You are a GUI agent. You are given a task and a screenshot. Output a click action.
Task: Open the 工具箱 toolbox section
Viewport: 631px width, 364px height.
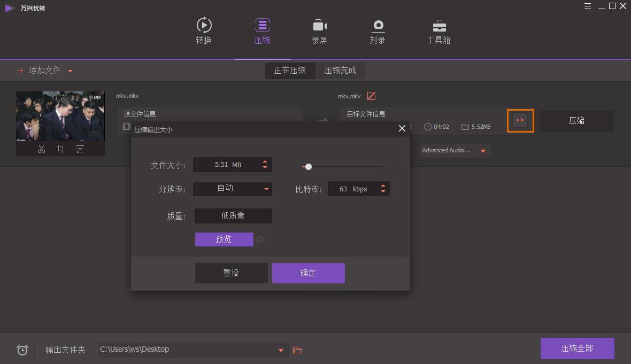(x=438, y=30)
